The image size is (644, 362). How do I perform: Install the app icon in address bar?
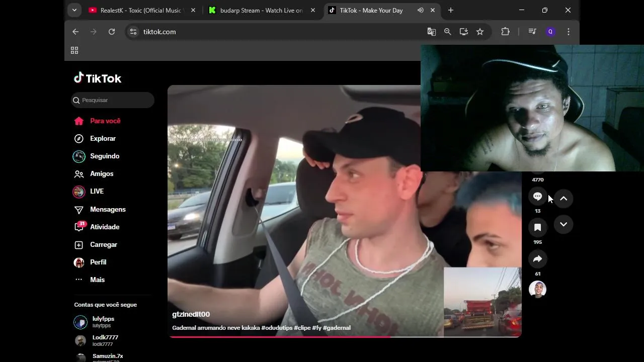[x=464, y=32]
